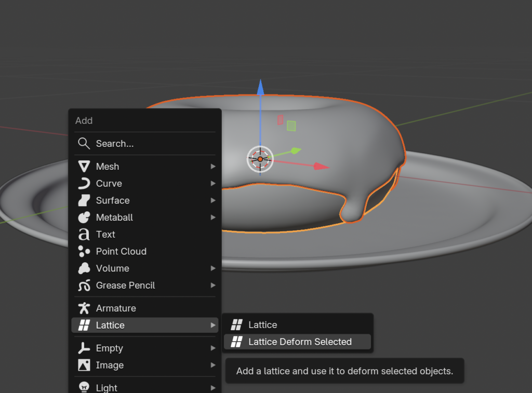
Task: Select Lattice in the submenu
Action: 262,325
